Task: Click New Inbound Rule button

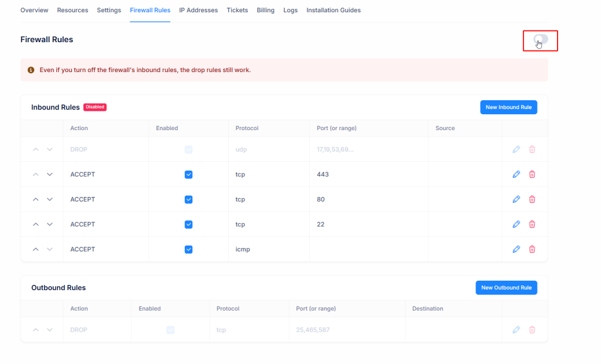Action: (x=508, y=107)
